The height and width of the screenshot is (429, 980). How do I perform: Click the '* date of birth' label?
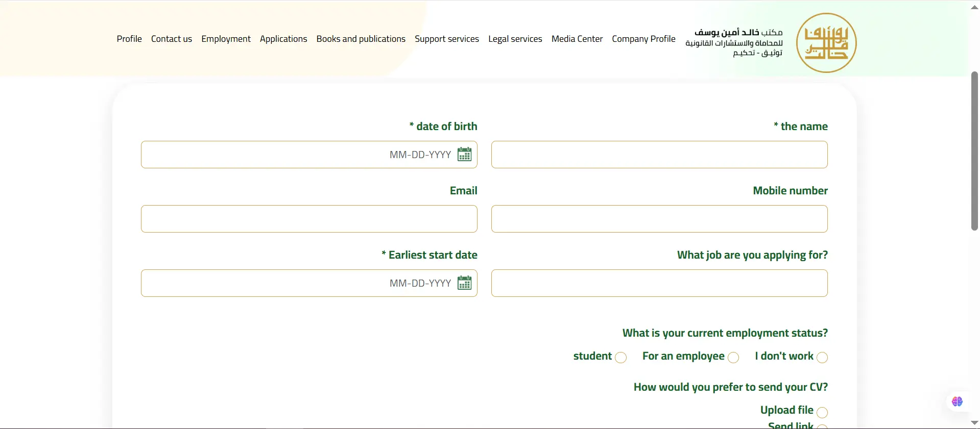(443, 127)
